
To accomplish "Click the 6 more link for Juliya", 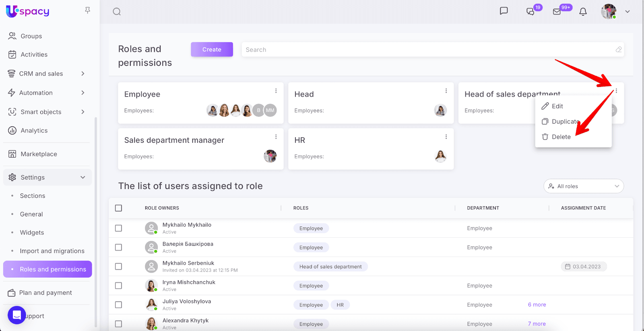I will point(537,305).
